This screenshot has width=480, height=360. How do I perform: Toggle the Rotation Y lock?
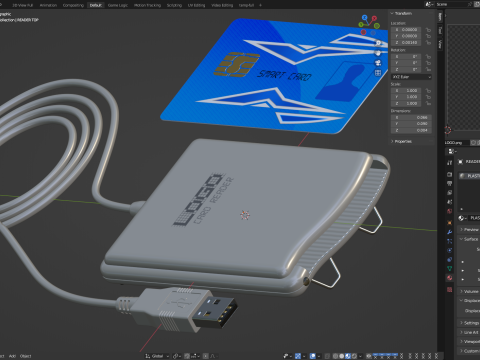428,63
